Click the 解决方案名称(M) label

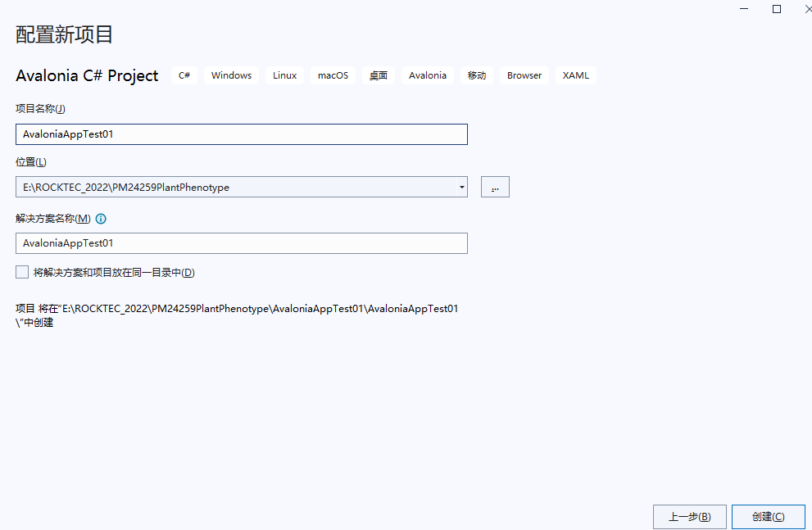pos(53,219)
